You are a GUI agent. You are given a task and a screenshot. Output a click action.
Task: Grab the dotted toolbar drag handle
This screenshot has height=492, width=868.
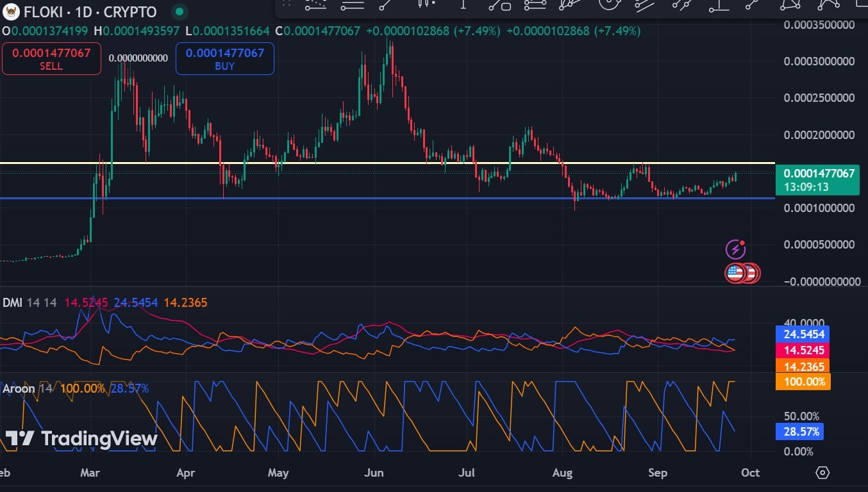(287, 4)
